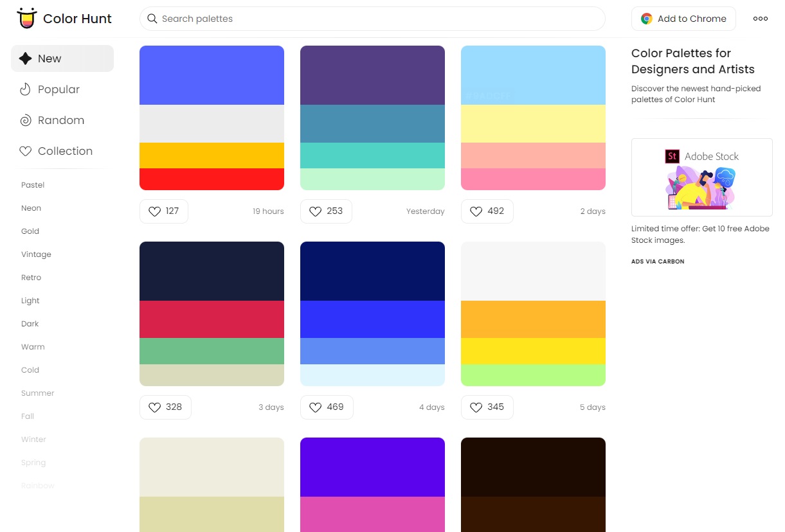Viewport: 785px width, 532px height.
Task: Click the Add to Chrome button
Action: tap(683, 19)
